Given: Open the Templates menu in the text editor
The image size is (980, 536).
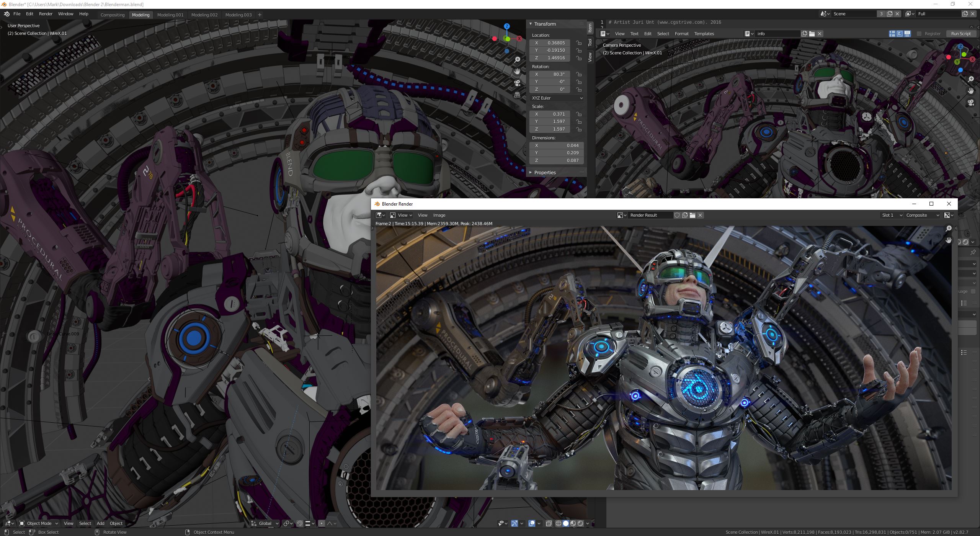Looking at the screenshot, I should point(704,34).
